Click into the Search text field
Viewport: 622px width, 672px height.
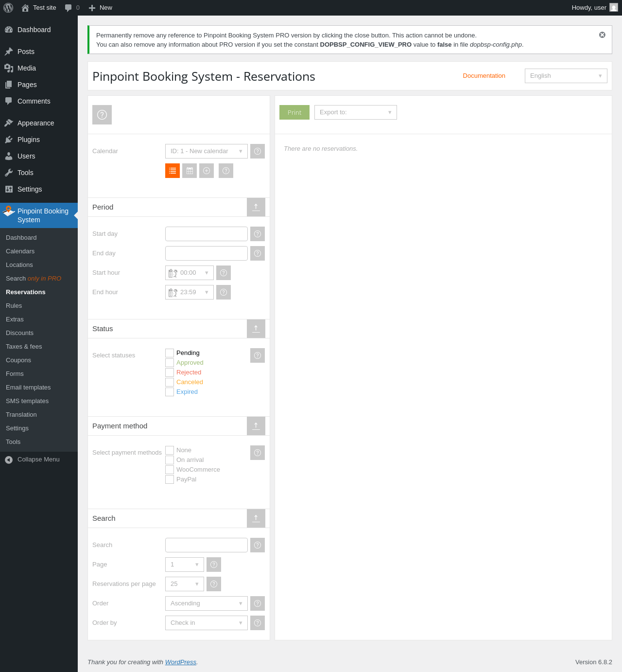(207, 545)
